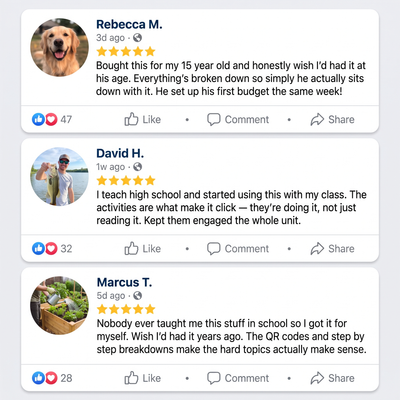Click David's fishing profile picture
This screenshot has height=400, width=400.
[x=59, y=176]
